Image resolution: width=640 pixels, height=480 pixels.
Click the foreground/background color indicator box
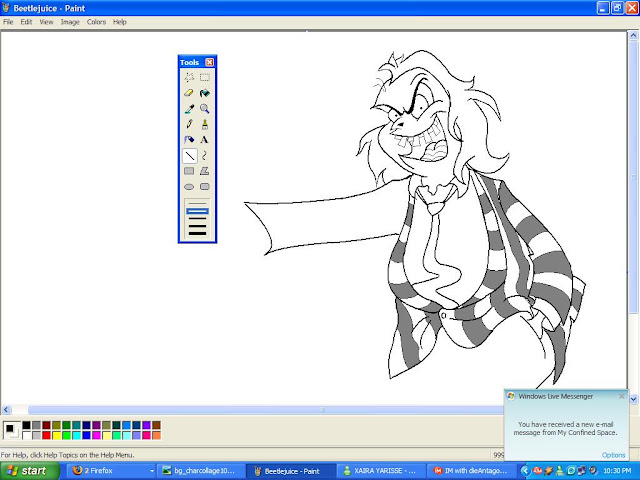pos(11,430)
